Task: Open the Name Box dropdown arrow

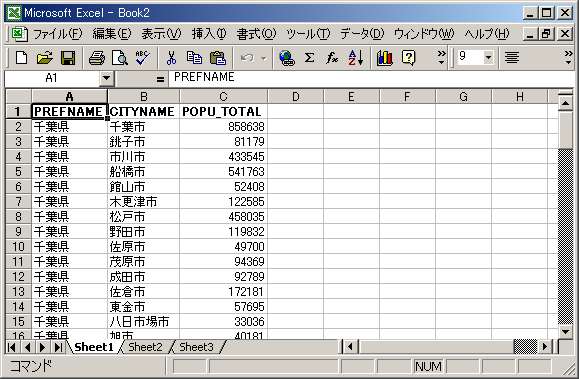Action: (106, 78)
